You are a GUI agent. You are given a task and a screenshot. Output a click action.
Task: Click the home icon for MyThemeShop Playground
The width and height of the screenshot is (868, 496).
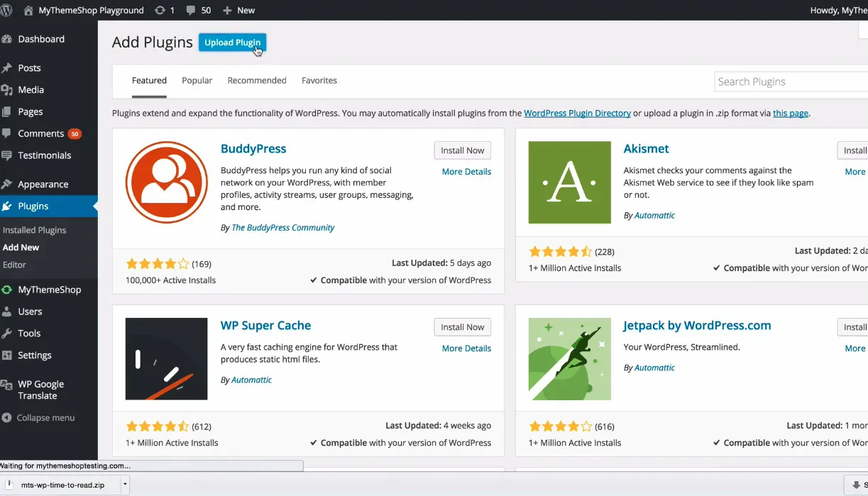(x=28, y=10)
